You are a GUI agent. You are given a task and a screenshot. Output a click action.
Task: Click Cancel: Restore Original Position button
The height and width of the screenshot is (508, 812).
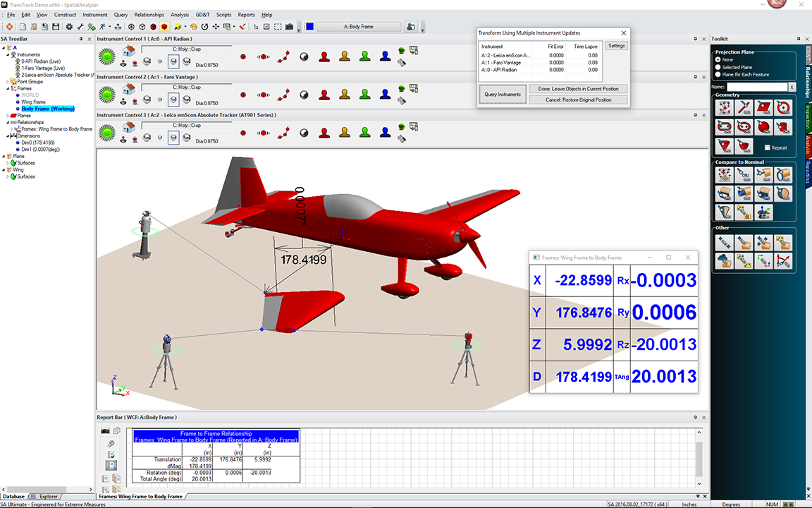pyautogui.click(x=578, y=99)
